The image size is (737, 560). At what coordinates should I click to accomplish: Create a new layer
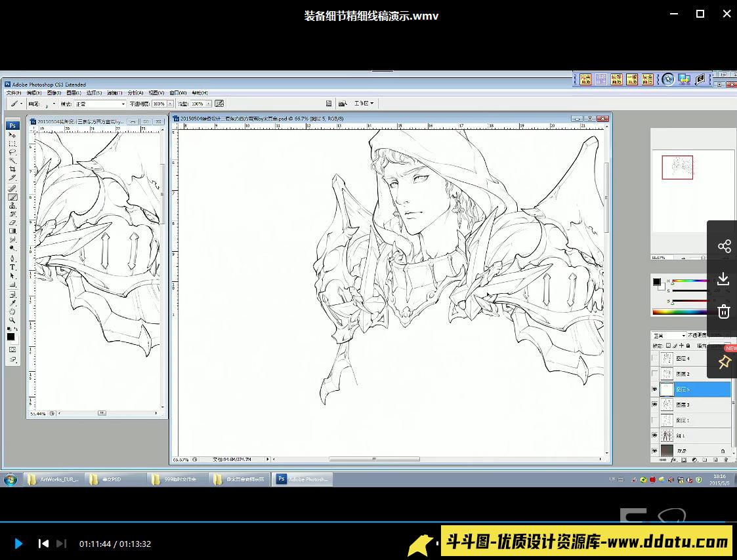tap(716, 460)
